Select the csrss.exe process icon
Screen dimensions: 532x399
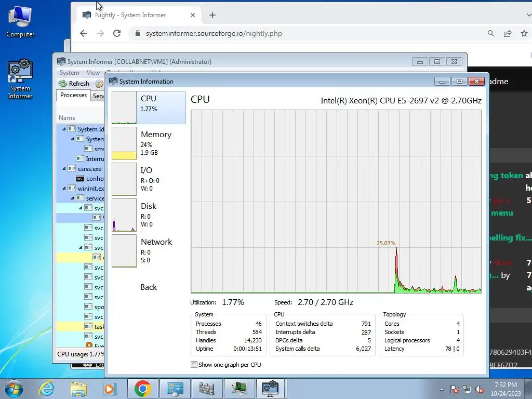(x=72, y=168)
